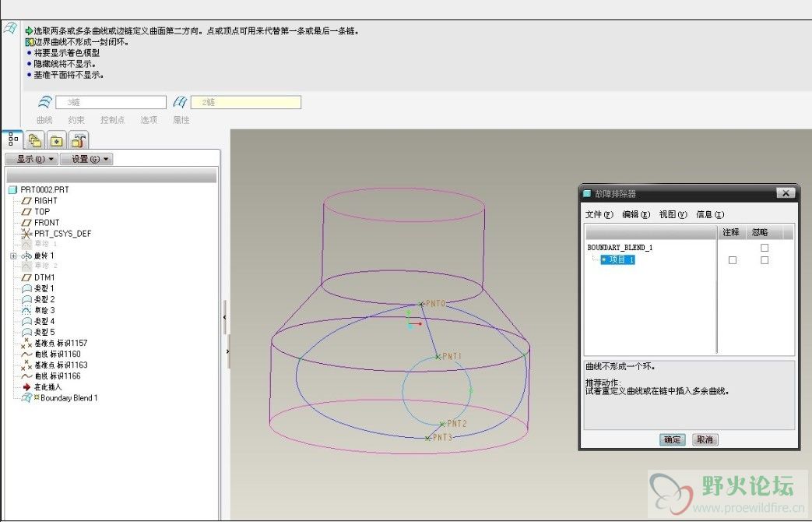Select the PNT0 datum point in viewport
Viewport: 812px width, 522px height.
click(x=421, y=304)
